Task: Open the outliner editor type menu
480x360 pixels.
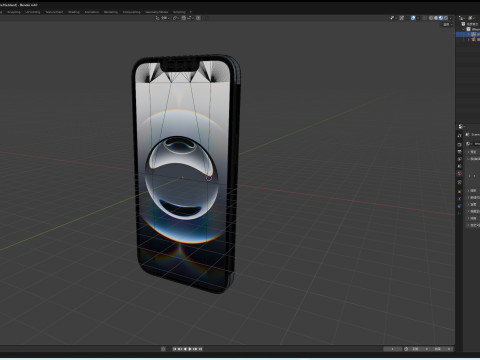Action: point(462,18)
